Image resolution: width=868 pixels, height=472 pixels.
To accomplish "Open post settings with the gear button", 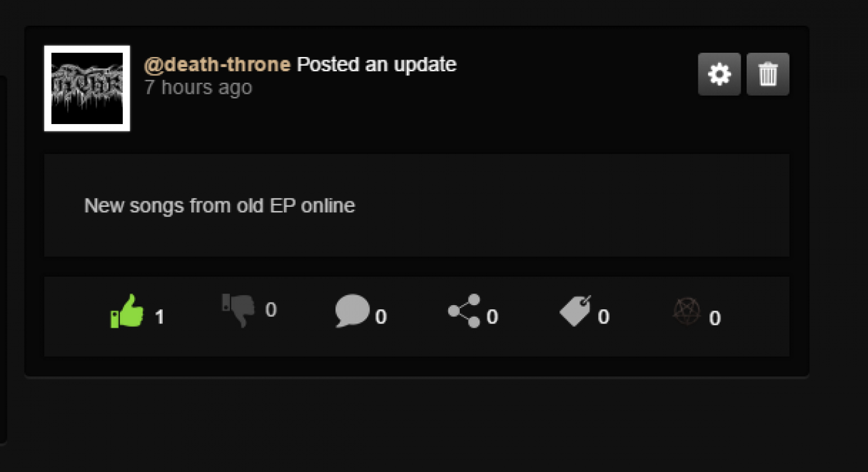I will click(x=719, y=74).
